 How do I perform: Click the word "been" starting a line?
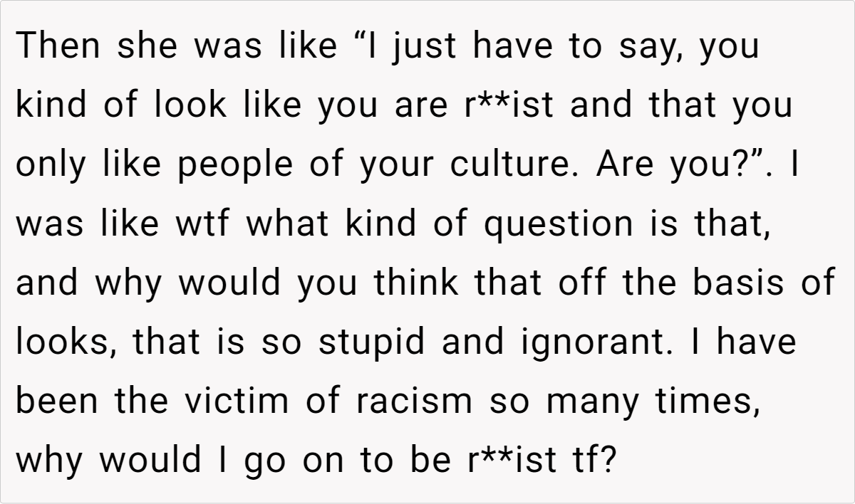[x=56, y=401]
